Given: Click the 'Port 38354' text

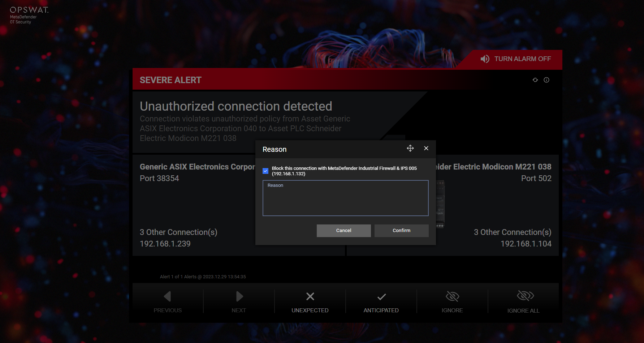Looking at the screenshot, I should [159, 178].
